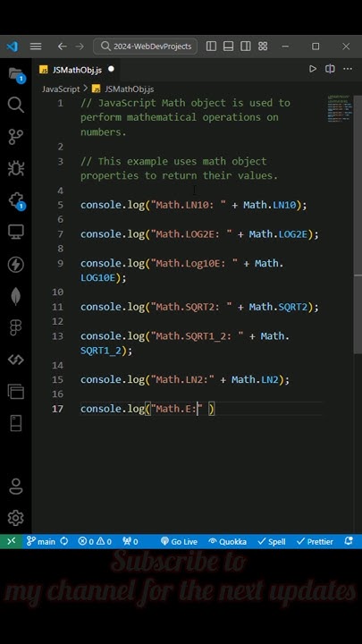Screen dimensions: 362x644
Task: Click the Math.LN2 code on line 15
Action: click(255, 379)
